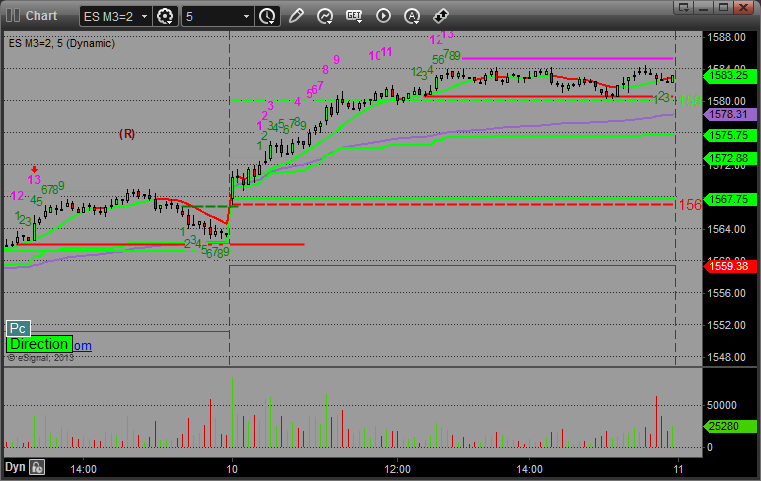
Task: Open the circled A alerts menu
Action: 412,16
